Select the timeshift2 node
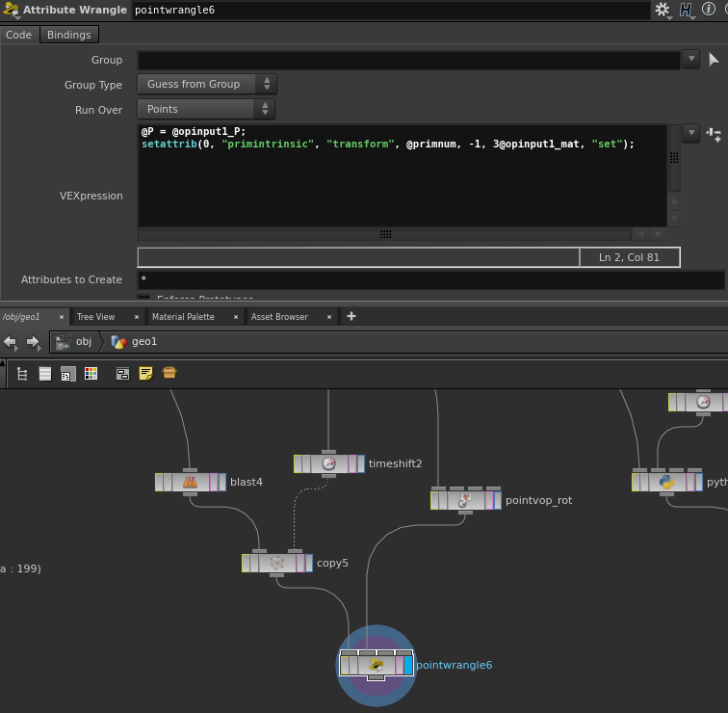728x713 pixels. coord(328,463)
